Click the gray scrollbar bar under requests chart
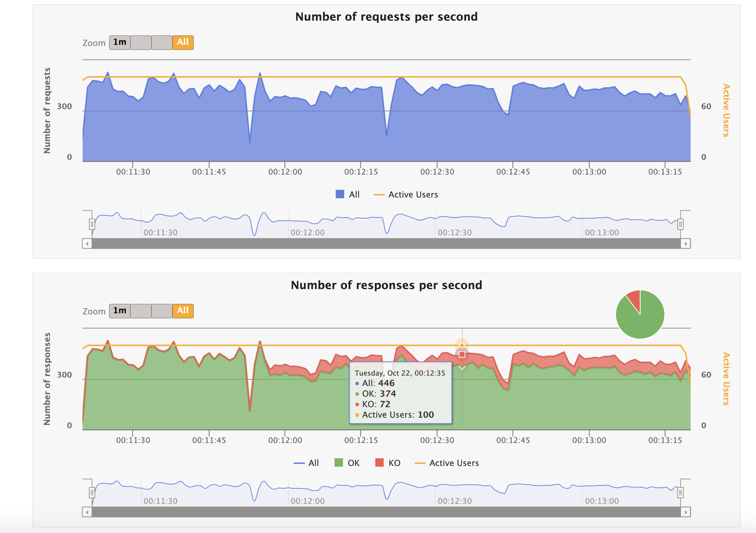The image size is (756, 533). click(386, 244)
